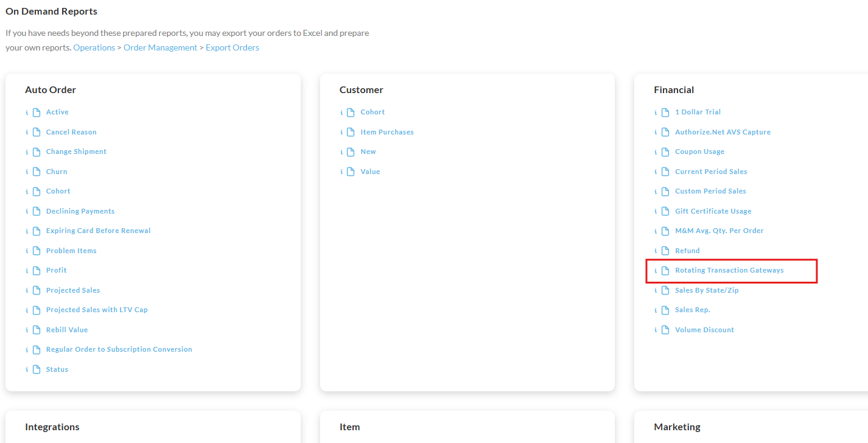Viewport: 868px width, 443px height.
Task: Click the document icon next to Sales Rep.
Action: click(x=665, y=310)
